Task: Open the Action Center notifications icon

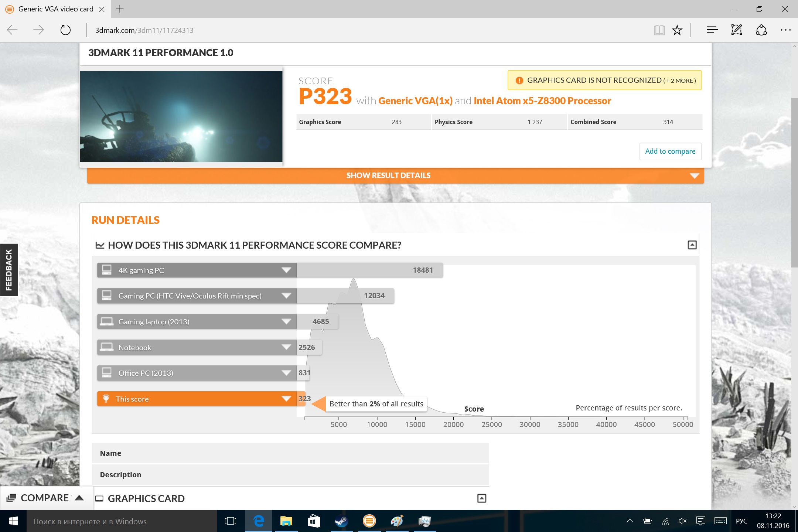Action: pos(700,521)
